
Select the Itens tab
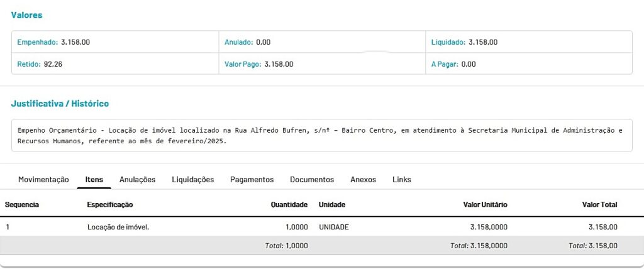tap(94, 179)
